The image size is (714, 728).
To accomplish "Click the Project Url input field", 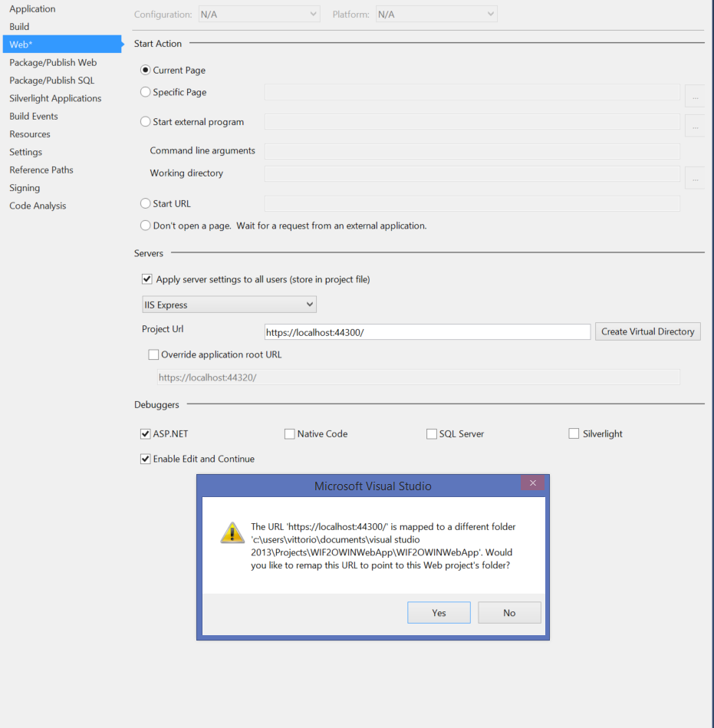I will 427,332.
